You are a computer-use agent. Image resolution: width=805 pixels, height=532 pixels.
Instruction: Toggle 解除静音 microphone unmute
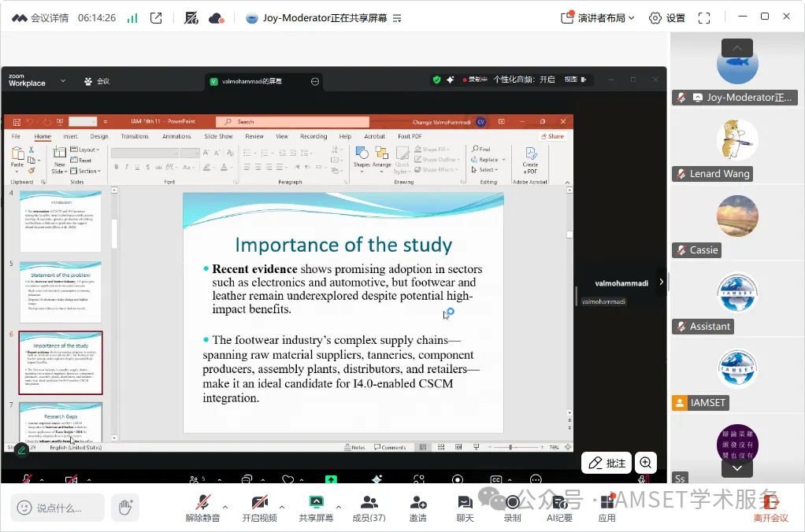[x=202, y=508]
